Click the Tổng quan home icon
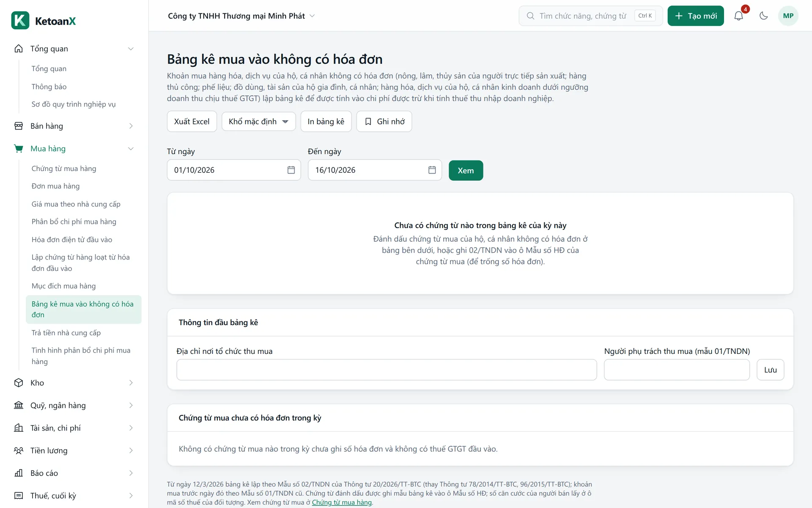Image resolution: width=812 pixels, height=508 pixels. click(x=19, y=49)
